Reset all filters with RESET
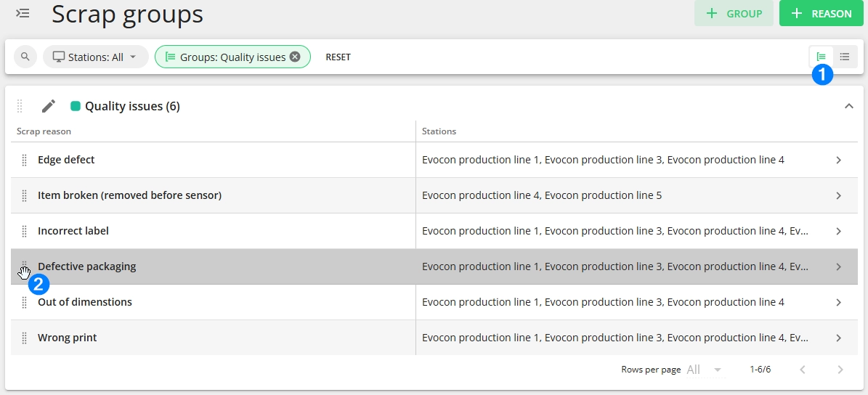This screenshot has width=868, height=395. pos(338,57)
